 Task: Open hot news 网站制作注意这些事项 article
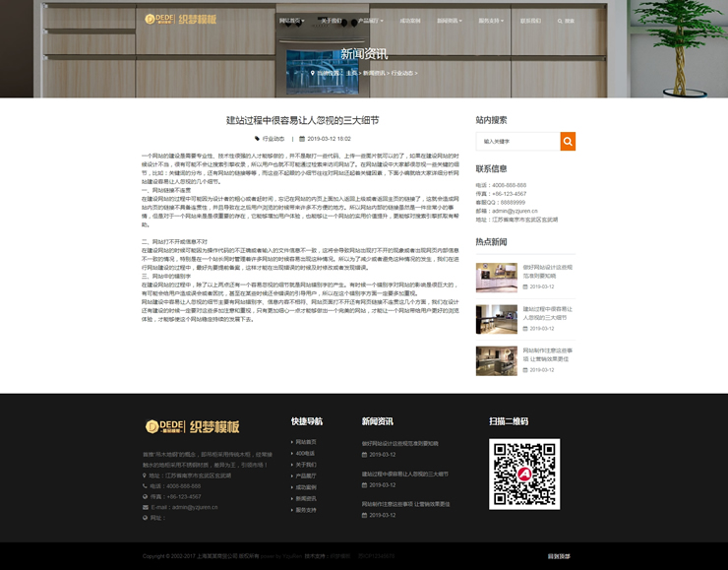pyautogui.click(x=547, y=354)
